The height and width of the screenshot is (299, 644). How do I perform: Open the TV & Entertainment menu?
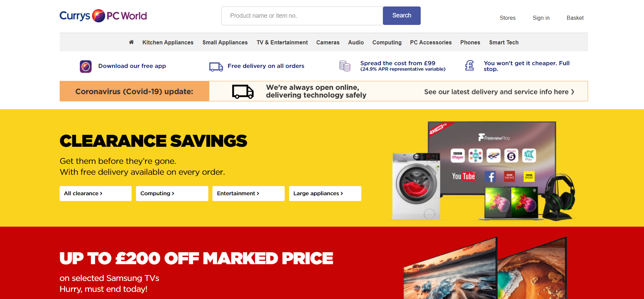(x=282, y=42)
